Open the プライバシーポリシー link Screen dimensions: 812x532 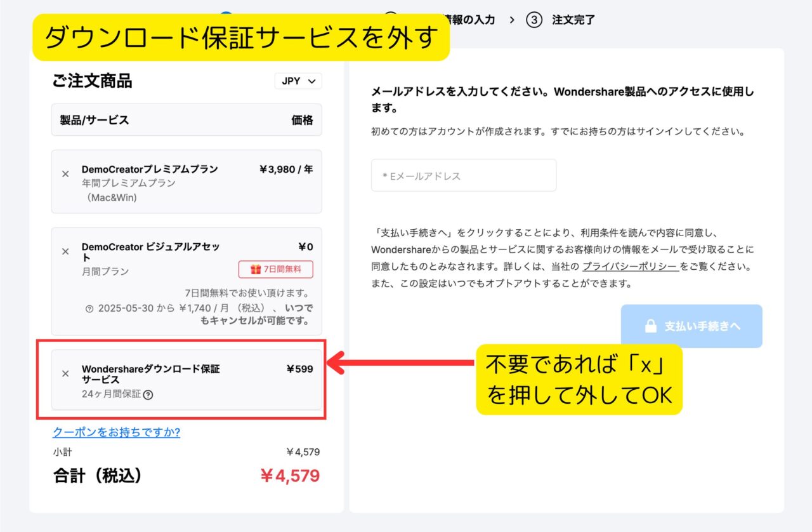(629, 267)
